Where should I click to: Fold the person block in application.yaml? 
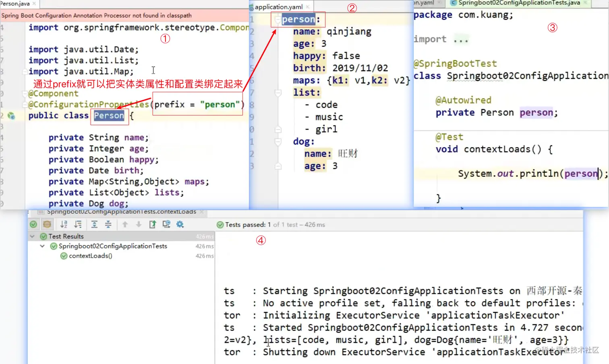coord(278,19)
